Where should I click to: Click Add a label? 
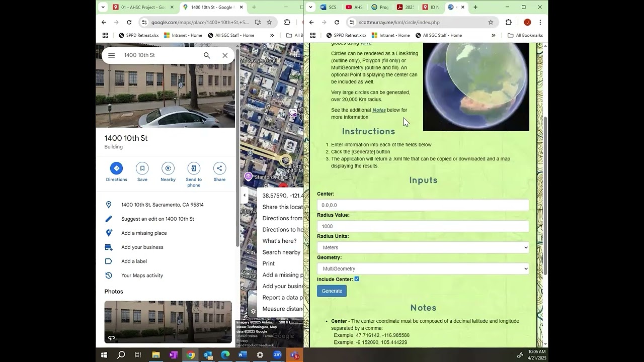pyautogui.click(x=134, y=261)
